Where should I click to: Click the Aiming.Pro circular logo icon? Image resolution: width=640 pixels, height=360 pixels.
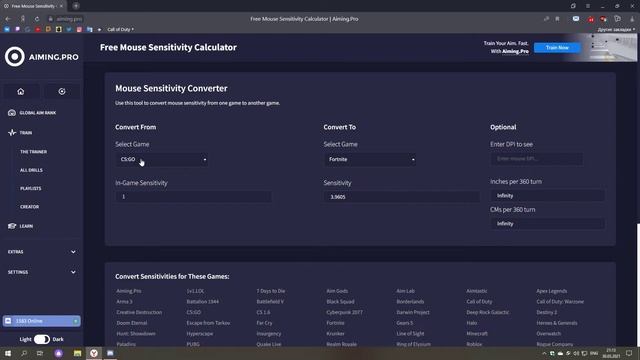click(x=15, y=56)
